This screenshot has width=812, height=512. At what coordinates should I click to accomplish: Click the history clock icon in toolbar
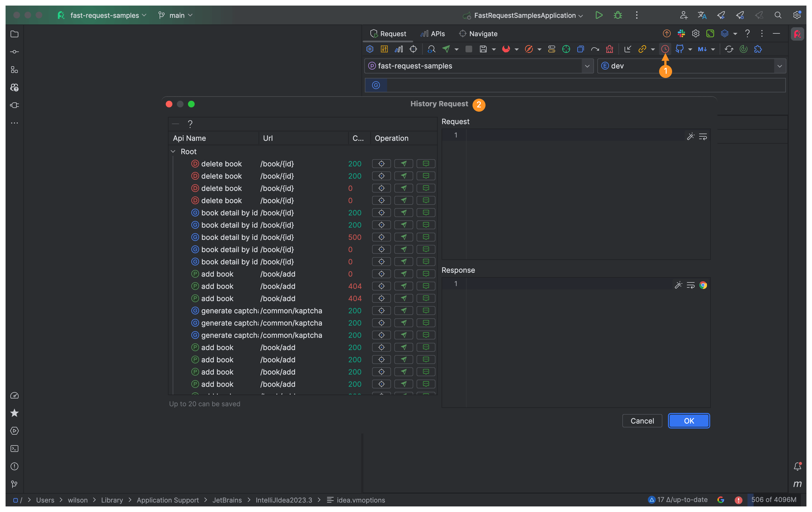[665, 49]
